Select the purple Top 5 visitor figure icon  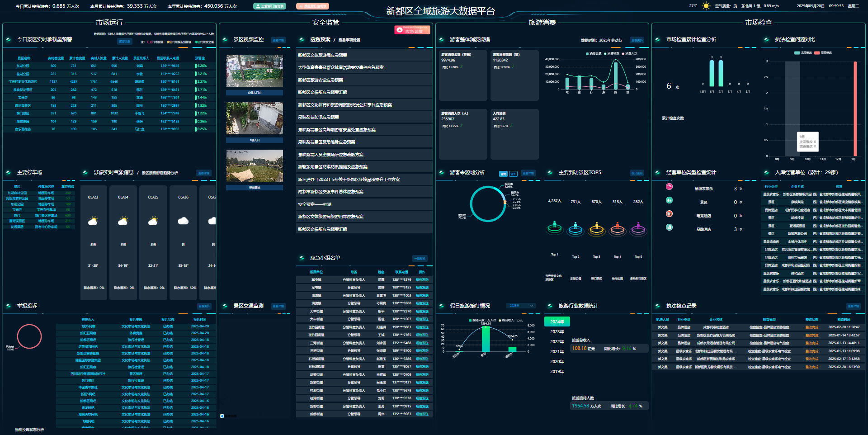coord(638,228)
